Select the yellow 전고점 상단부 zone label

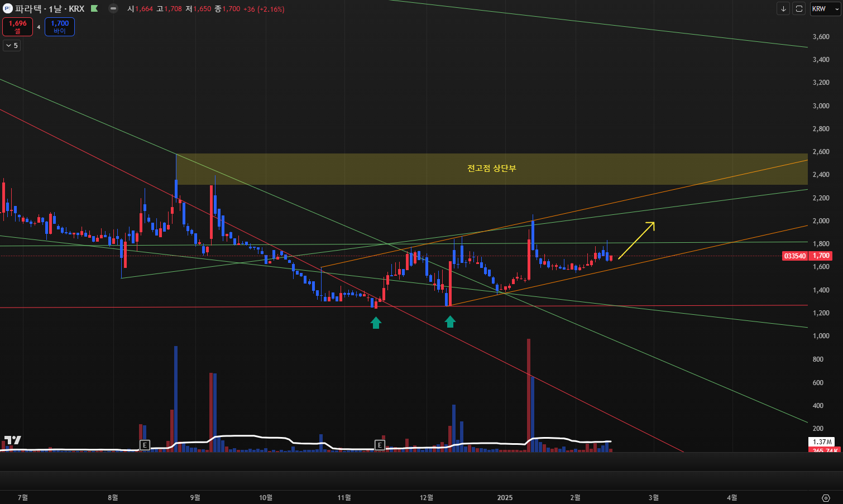click(491, 169)
